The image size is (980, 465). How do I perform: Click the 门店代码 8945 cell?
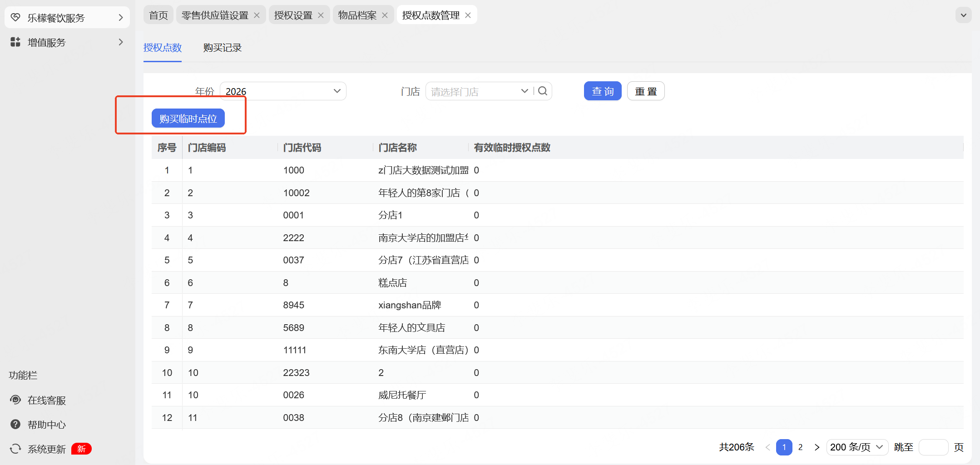[293, 305]
